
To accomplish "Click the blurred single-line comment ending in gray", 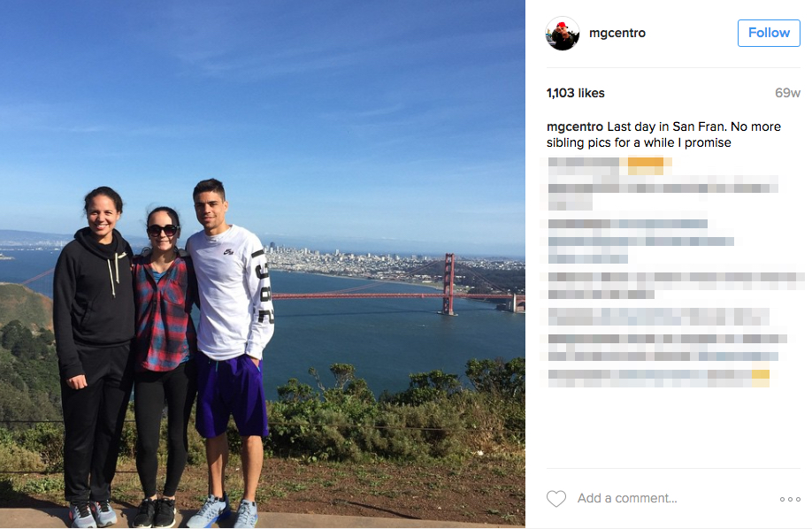I will click(659, 316).
